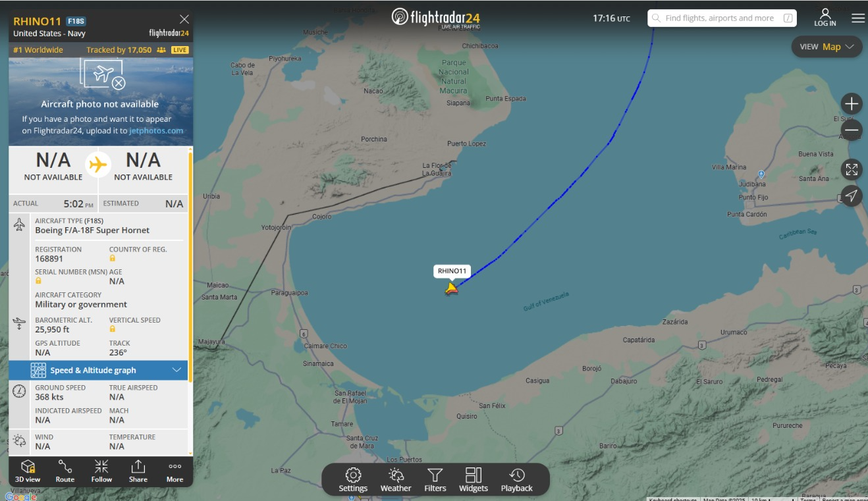The height and width of the screenshot is (501, 868).
Task: Open map Filters
Action: pyautogui.click(x=435, y=480)
